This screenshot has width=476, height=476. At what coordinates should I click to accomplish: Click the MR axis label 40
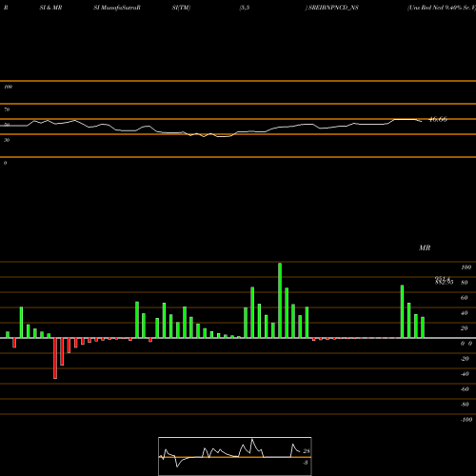[464, 313]
